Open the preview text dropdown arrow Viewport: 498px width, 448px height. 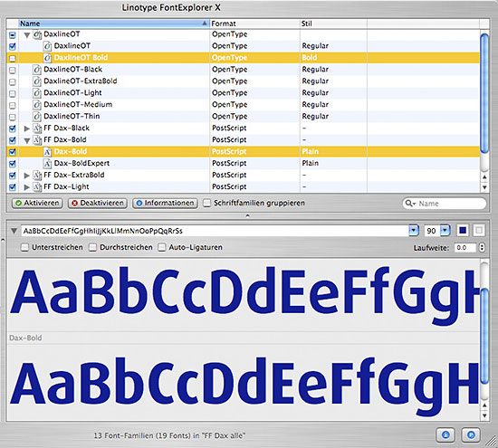(x=414, y=231)
